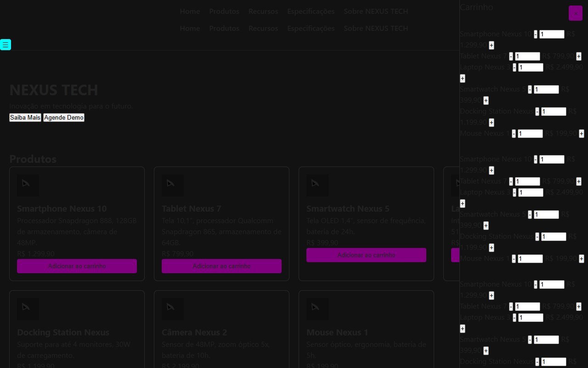Click the Agende Demo button
Viewport: 588px width, 368px height.
(x=64, y=117)
